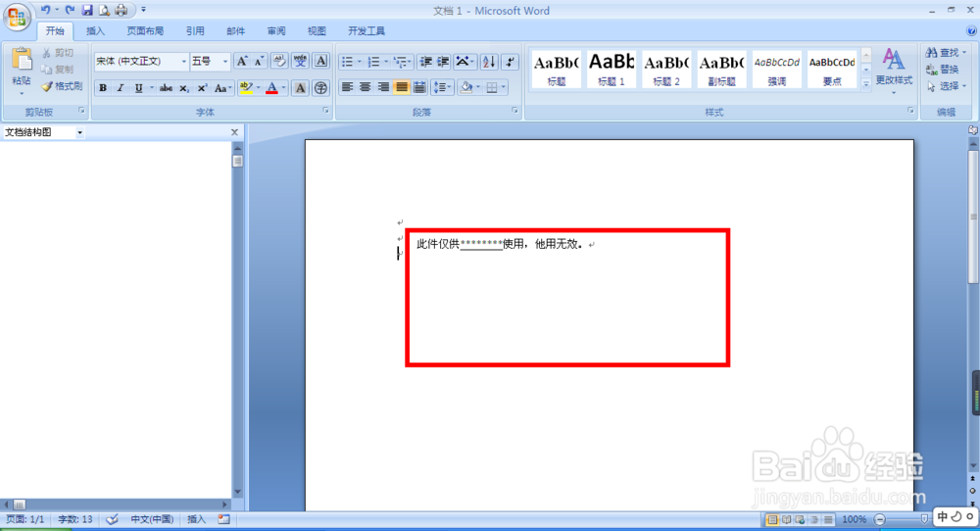
Task: Open the 更改样式 dropdown
Action: click(x=894, y=71)
